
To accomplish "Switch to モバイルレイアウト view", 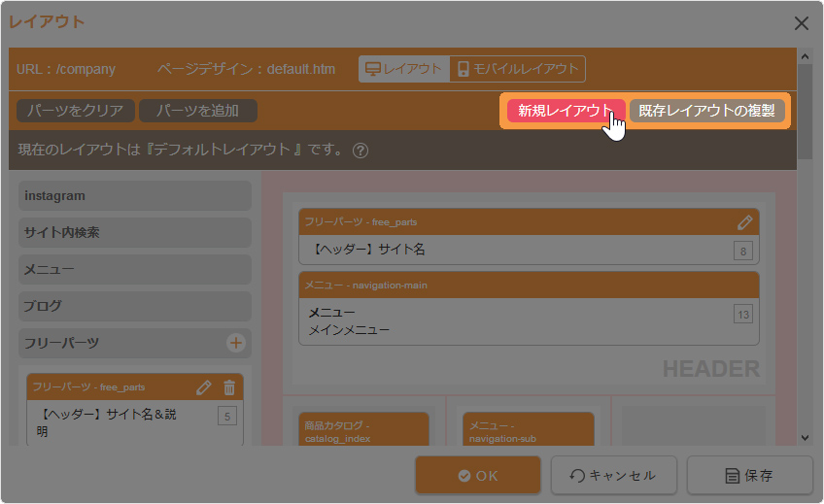I will [x=518, y=69].
